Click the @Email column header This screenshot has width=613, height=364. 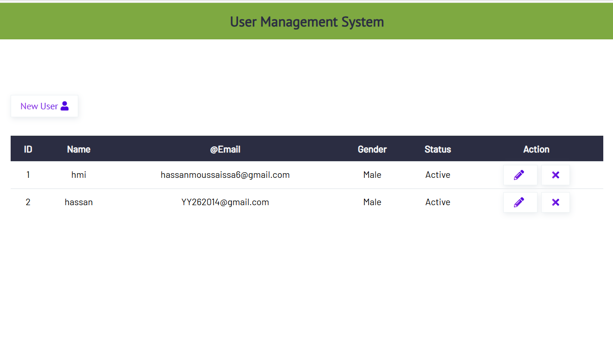click(x=225, y=149)
